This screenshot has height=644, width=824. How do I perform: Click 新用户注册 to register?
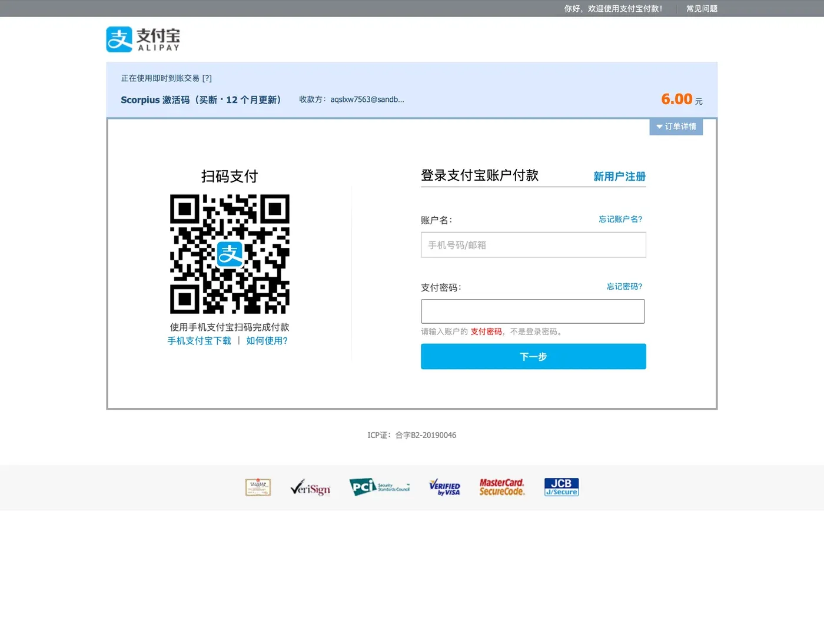coord(620,177)
